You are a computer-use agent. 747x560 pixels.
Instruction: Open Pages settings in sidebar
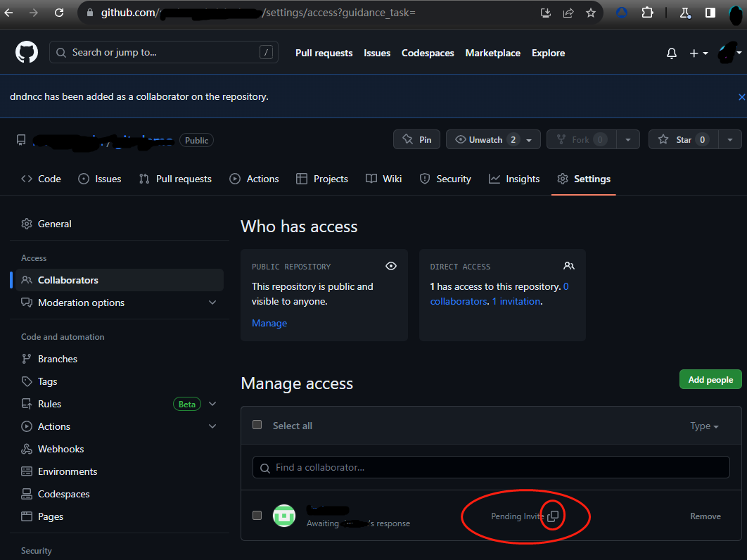(x=119, y=516)
